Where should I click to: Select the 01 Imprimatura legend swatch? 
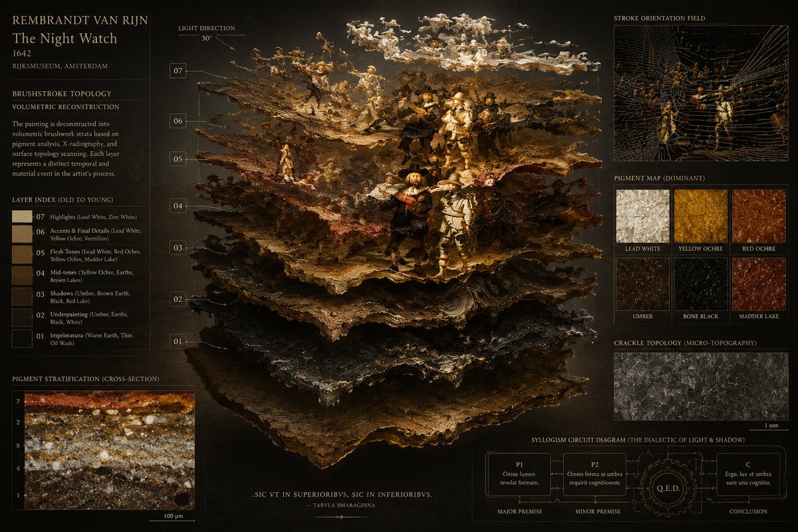point(22,338)
